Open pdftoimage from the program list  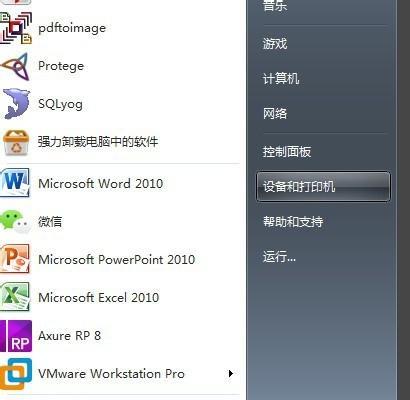(72, 28)
